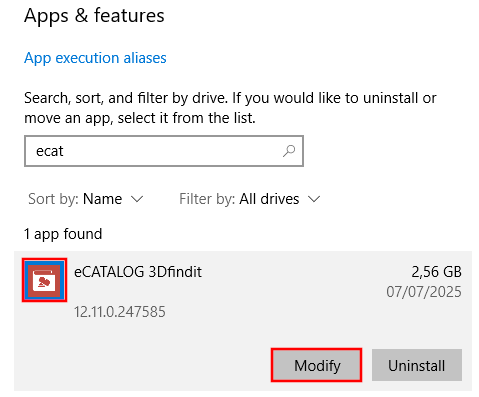
Task: Open the Filter by All drives dropdown
Action: (x=250, y=199)
